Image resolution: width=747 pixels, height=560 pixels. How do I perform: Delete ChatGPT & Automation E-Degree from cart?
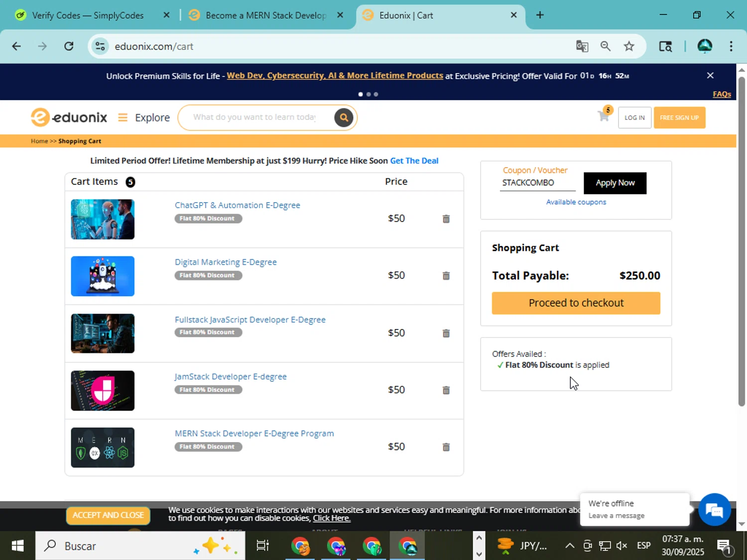(x=446, y=219)
